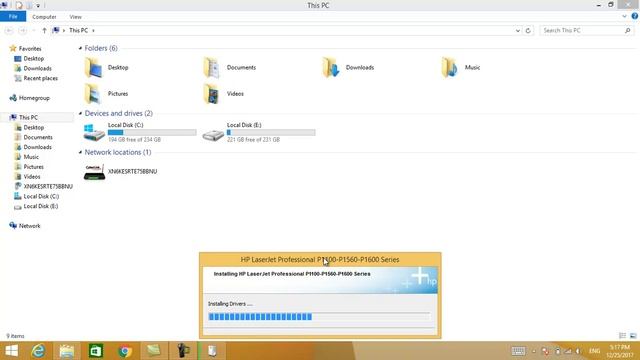Click the HP installer progress bar

[x=319, y=317]
